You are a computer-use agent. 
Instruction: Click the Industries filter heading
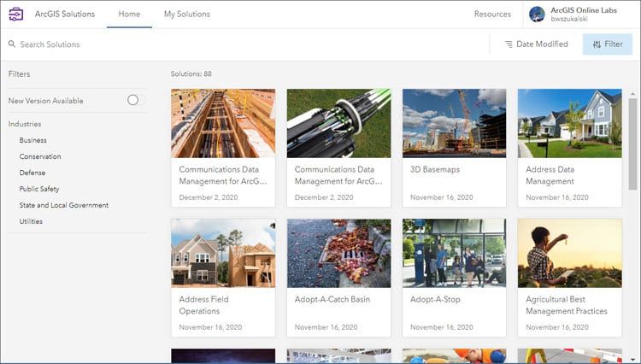(x=25, y=124)
